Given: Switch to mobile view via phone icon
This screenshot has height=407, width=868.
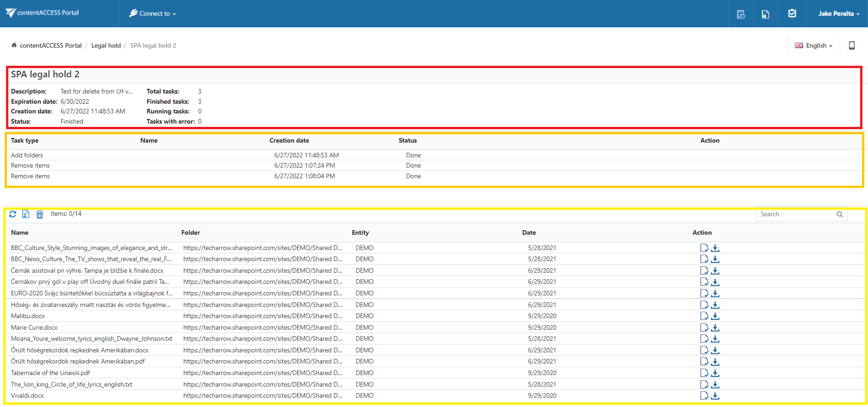Looking at the screenshot, I should click(851, 45).
